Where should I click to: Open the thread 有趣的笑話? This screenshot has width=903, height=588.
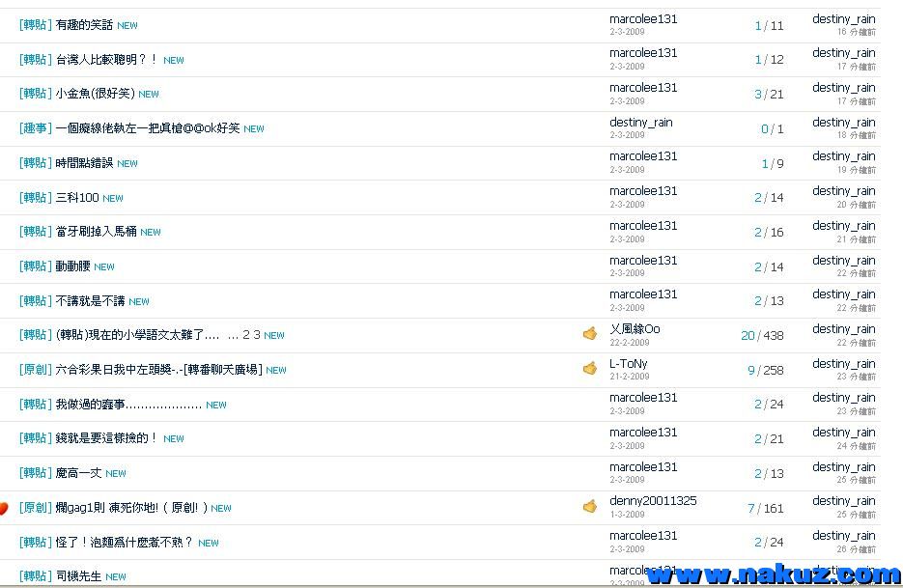pyautogui.click(x=84, y=25)
